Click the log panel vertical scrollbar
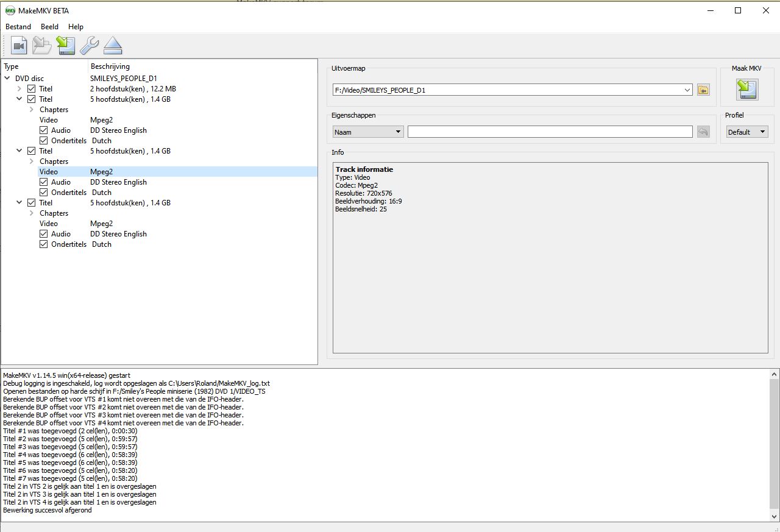This screenshot has width=780, height=532. 775,445
